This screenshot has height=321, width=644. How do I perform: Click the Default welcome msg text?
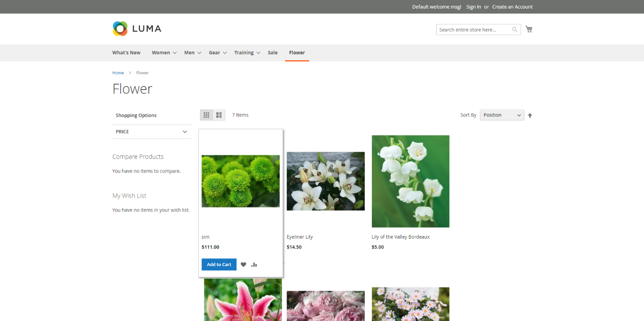(437, 7)
